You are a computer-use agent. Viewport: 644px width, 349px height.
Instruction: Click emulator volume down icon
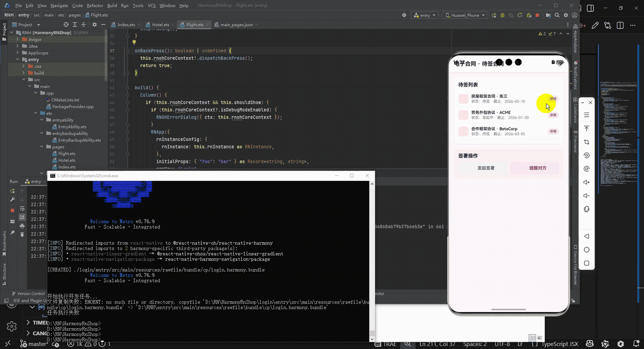tap(586, 196)
